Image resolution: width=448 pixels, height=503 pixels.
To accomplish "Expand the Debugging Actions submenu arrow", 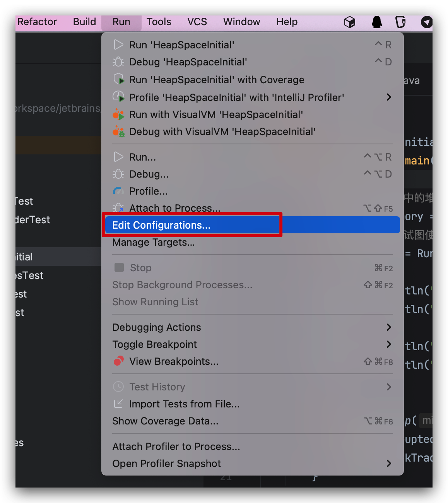I will [389, 327].
